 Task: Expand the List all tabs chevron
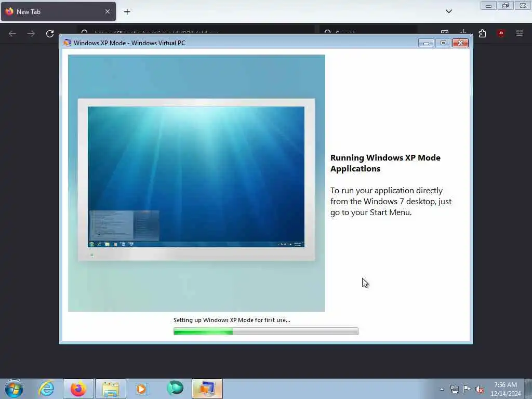[x=448, y=11]
